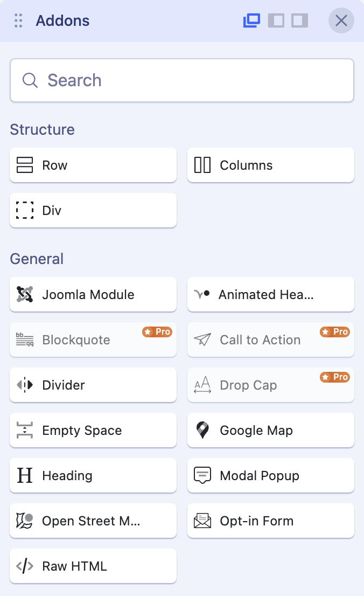Click the Modal Popup speech icon

point(202,476)
